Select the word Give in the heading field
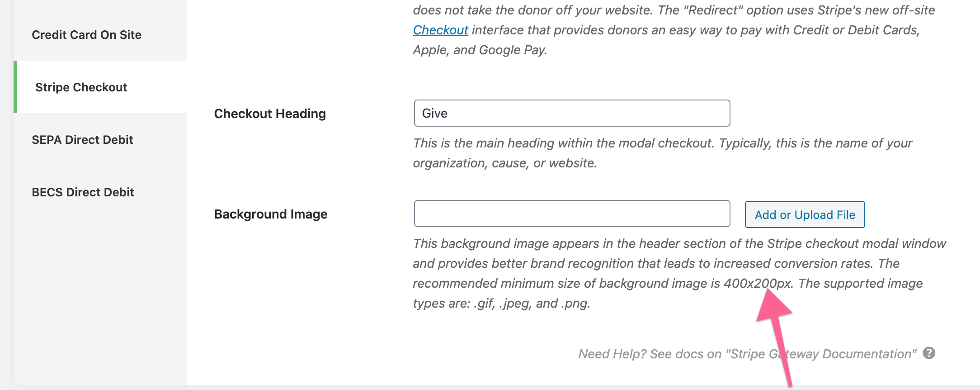Viewport: 980px width, 390px height. 435,113
